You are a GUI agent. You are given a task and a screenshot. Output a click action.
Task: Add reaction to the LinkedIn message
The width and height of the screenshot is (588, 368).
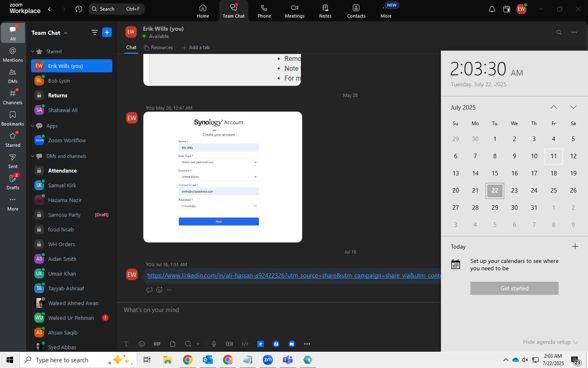160,290
